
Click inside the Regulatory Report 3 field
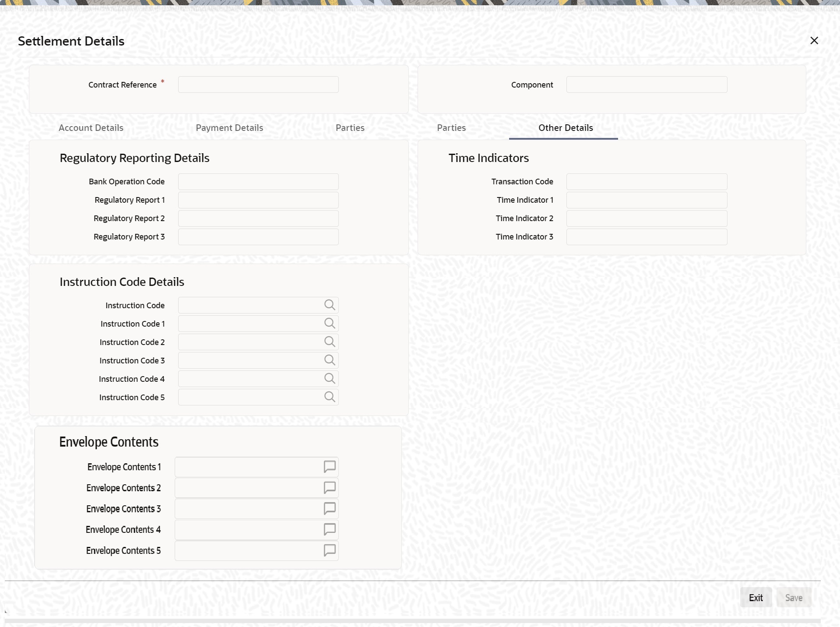point(258,237)
